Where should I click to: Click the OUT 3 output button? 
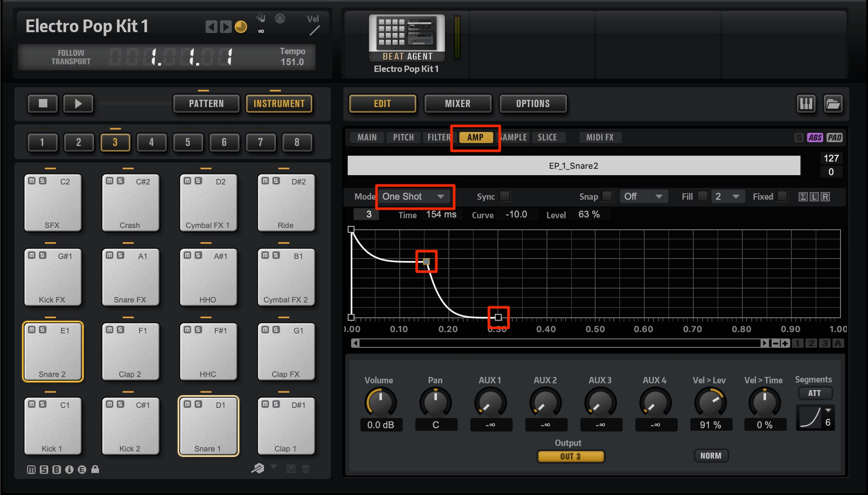[x=571, y=456]
